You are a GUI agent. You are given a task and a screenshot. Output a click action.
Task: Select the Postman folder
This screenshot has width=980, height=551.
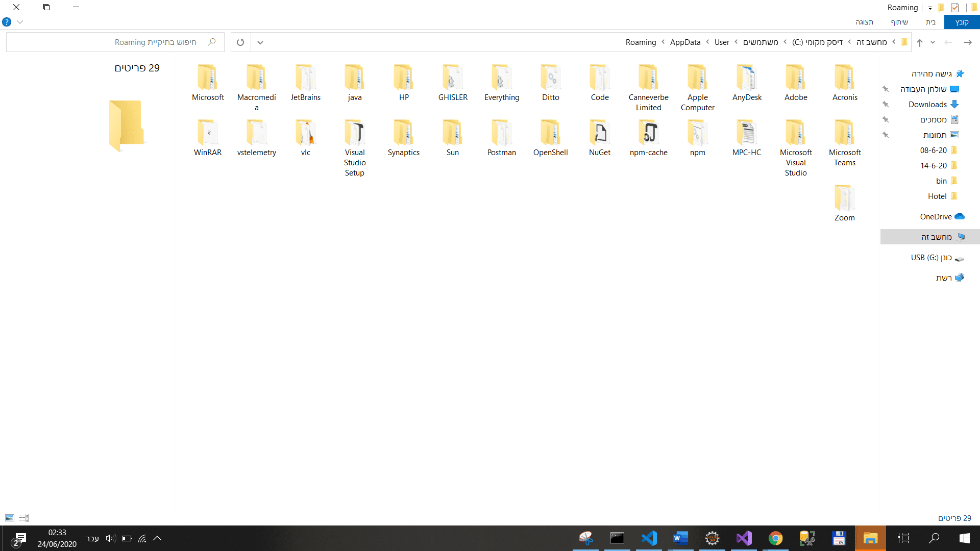click(x=502, y=138)
